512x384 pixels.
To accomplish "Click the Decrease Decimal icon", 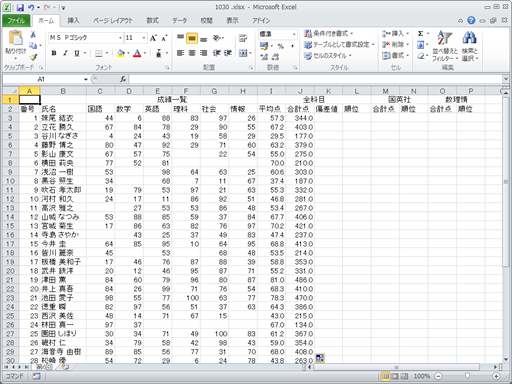I will (275, 57).
